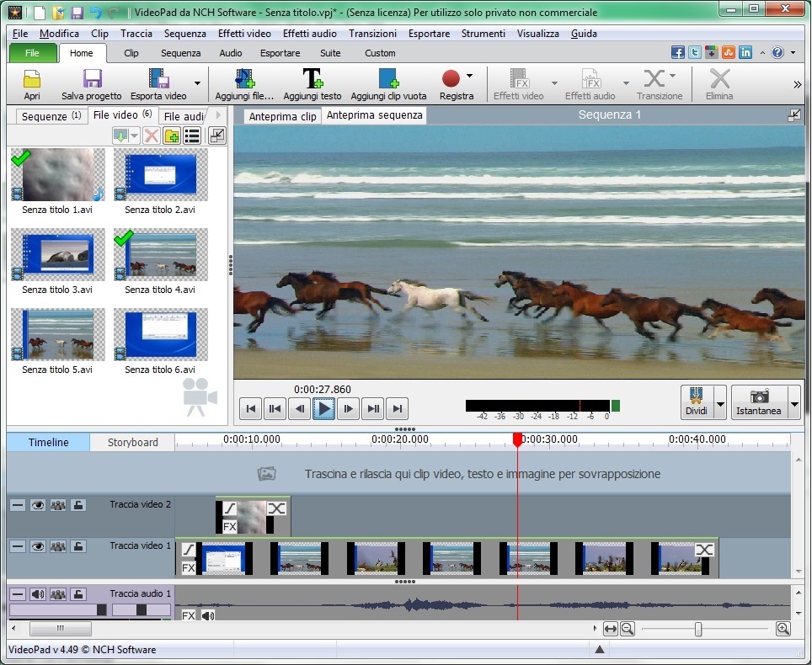
Task: Undock the clip bin panel icon
Action: coord(217,136)
